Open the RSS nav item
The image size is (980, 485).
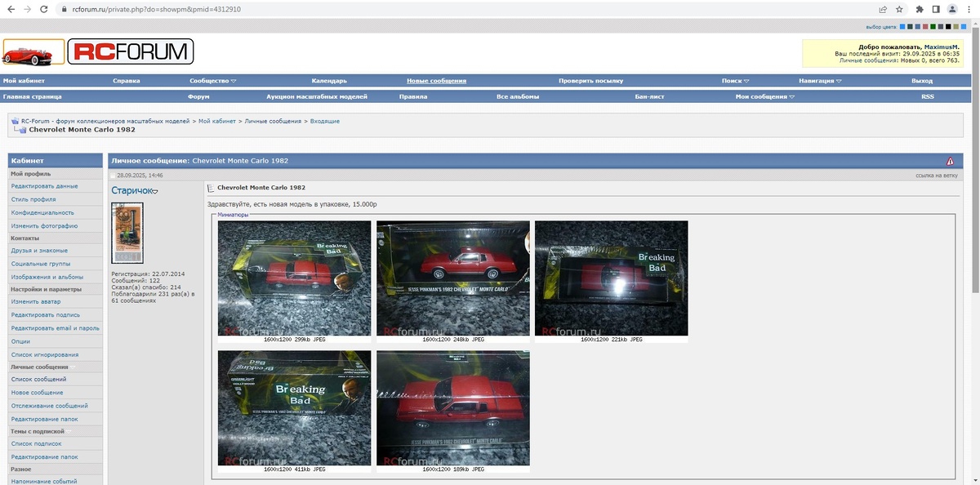pos(928,96)
